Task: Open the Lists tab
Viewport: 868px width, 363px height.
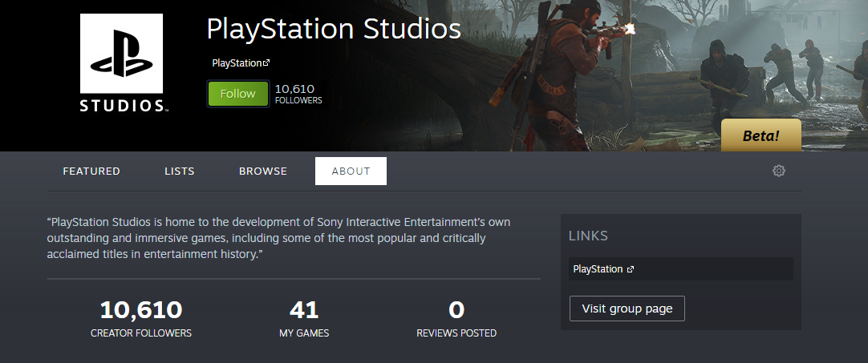Action: (180, 171)
